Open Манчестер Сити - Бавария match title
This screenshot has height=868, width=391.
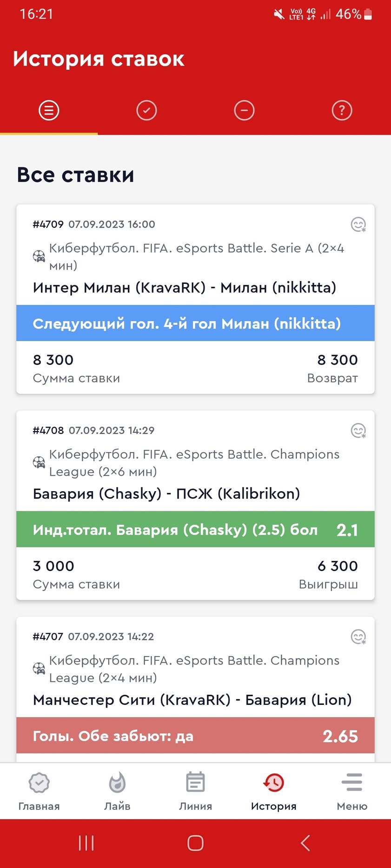coord(192,700)
